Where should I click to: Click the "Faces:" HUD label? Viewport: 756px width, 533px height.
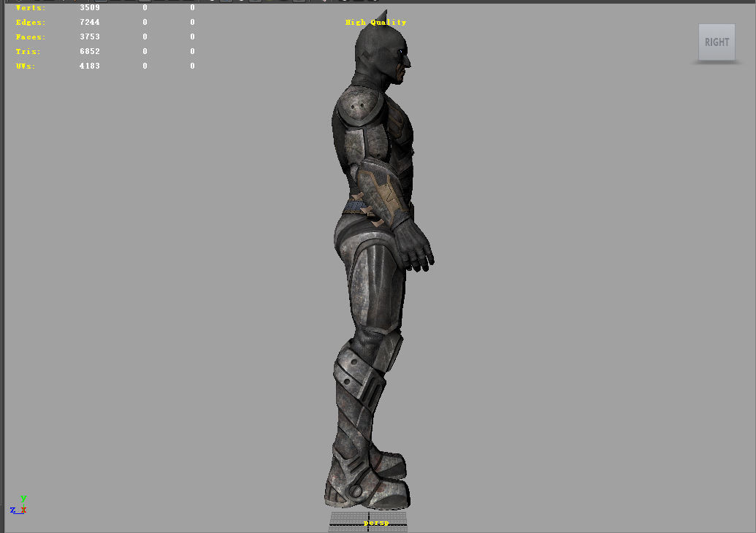(31, 37)
